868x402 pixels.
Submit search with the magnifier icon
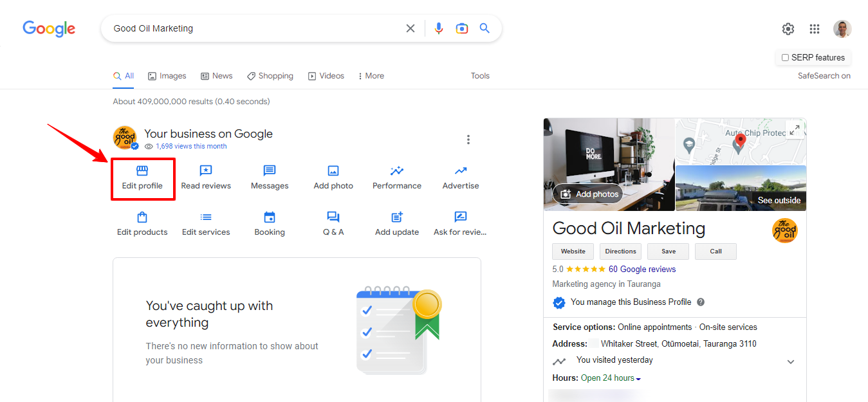coord(485,28)
